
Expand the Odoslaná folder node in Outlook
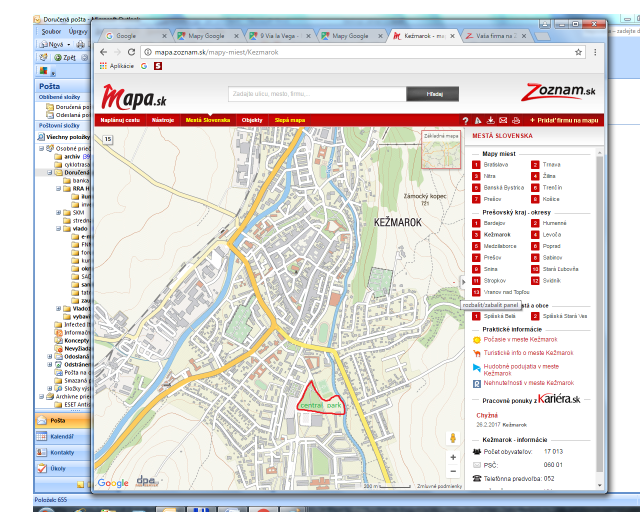[x=50, y=356]
